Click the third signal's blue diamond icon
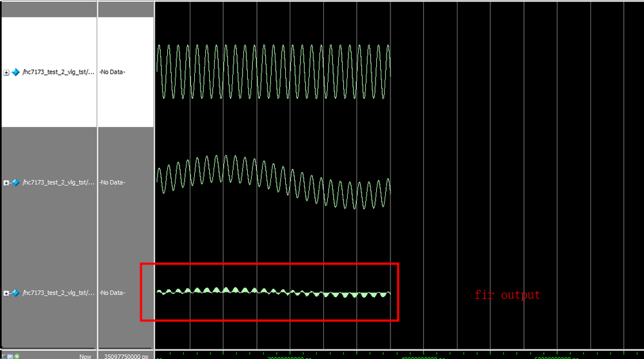Screen dimensions: 644x359 tap(15, 293)
